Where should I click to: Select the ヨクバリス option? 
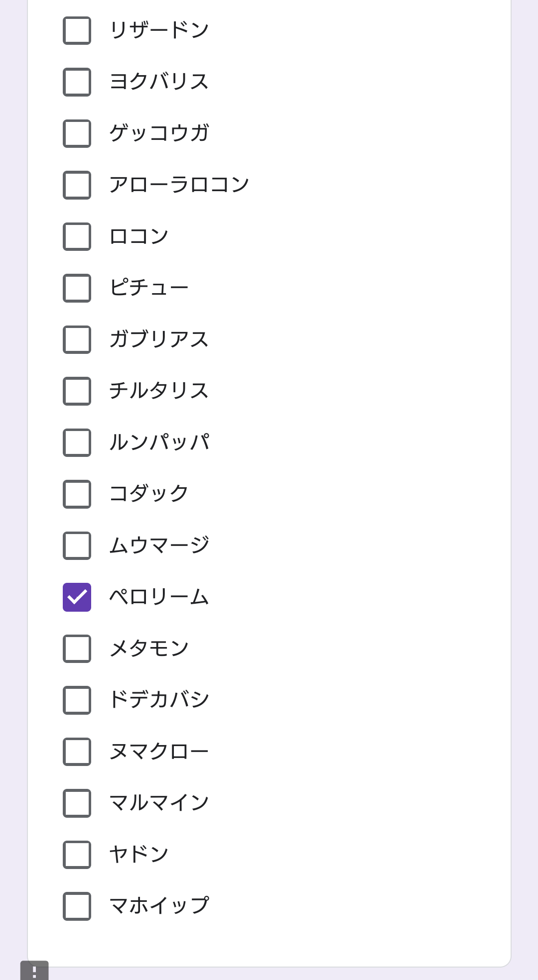point(77,82)
